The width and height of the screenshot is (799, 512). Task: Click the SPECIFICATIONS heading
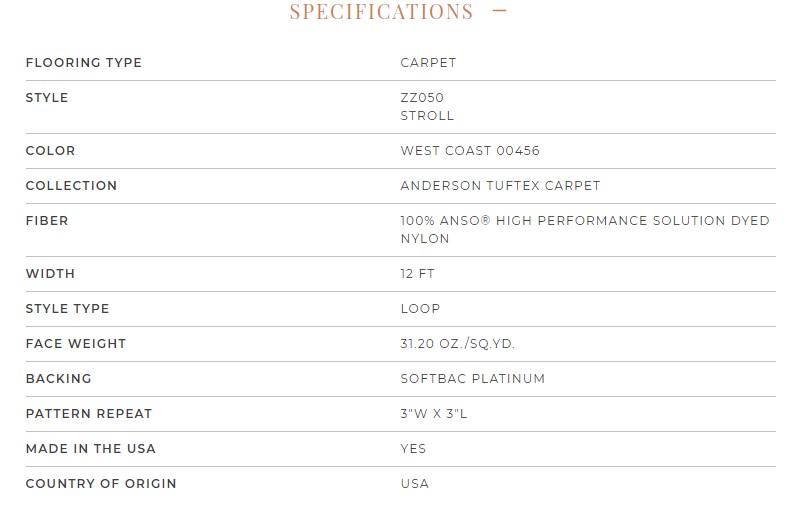pyautogui.click(x=382, y=12)
